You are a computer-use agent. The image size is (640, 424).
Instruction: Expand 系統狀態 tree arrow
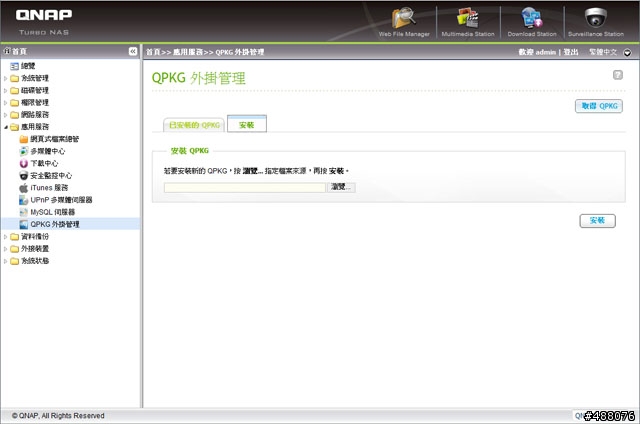tap(5, 261)
